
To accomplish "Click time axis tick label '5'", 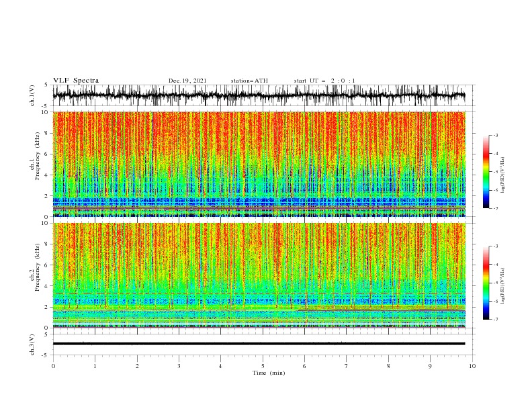I will click(263, 366).
